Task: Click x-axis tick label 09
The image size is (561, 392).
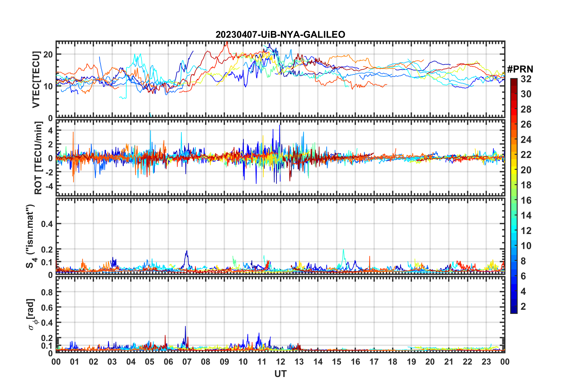Action: pos(224,362)
